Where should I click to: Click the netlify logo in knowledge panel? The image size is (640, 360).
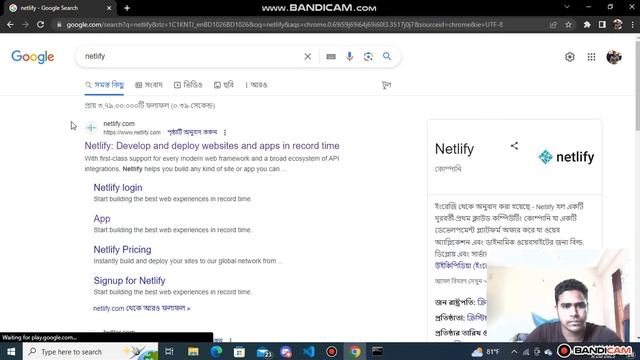[x=566, y=157]
